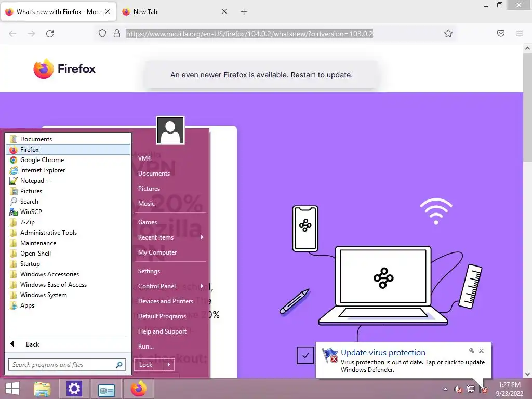Open Devices and Printers
The height and width of the screenshot is (399, 532).
pyautogui.click(x=170, y=301)
